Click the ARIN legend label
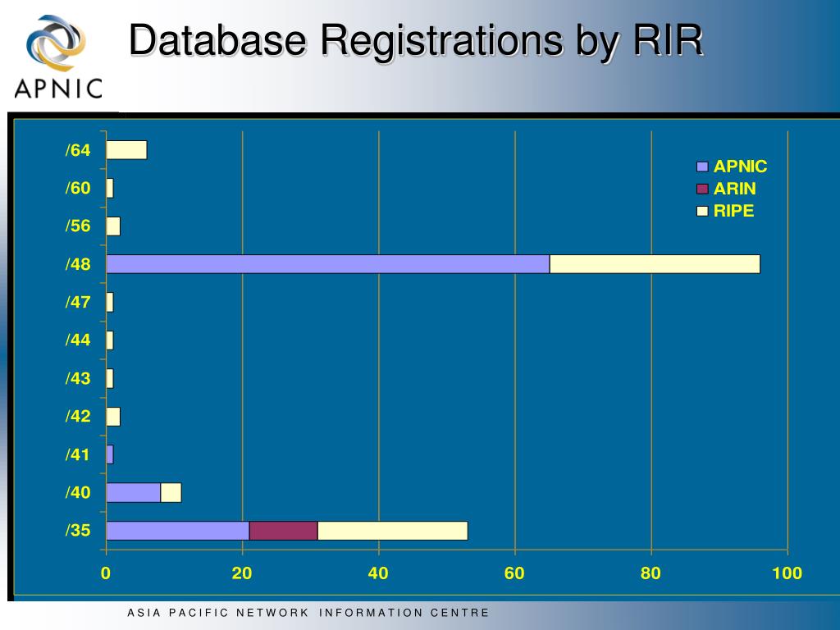 734,189
